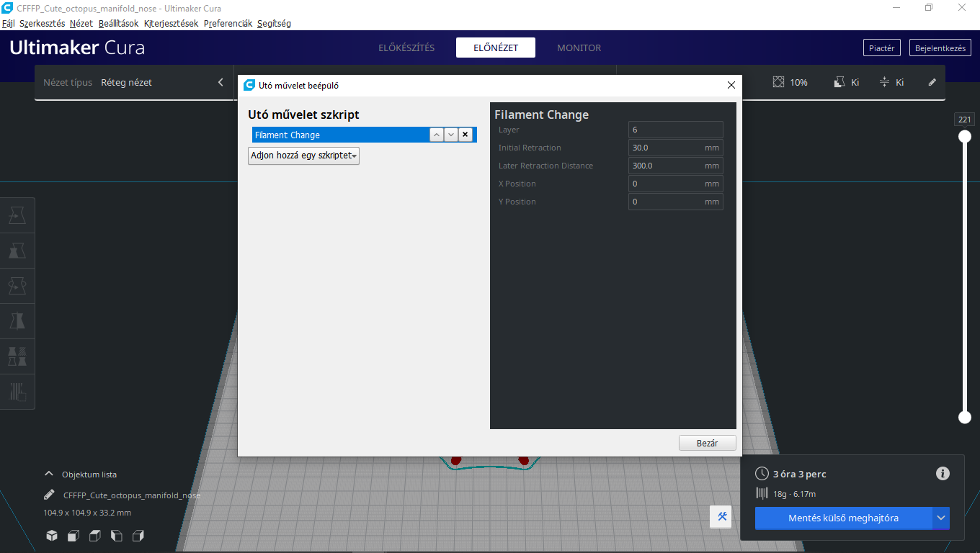Click the support 'Ki' setting icon
This screenshot has height=553, width=980.
click(839, 82)
